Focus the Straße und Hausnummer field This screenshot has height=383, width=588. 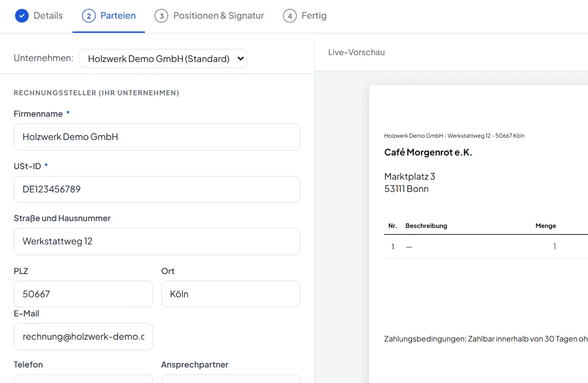[x=157, y=242]
